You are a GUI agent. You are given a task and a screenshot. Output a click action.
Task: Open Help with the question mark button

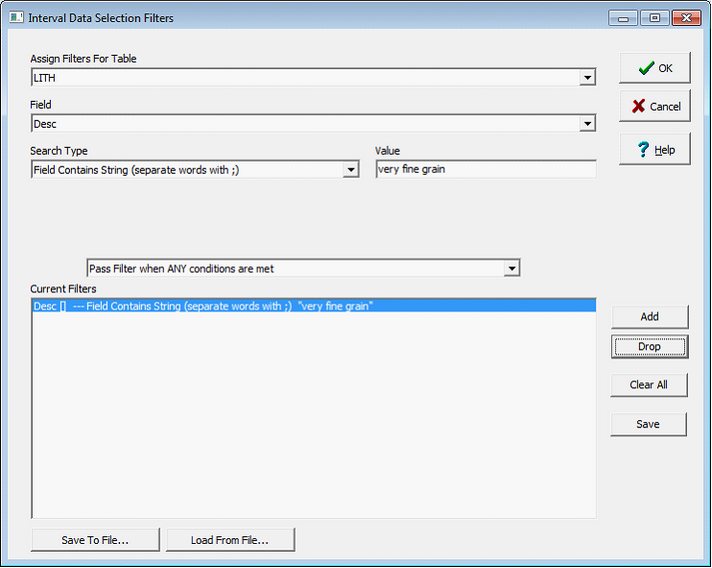(x=655, y=149)
